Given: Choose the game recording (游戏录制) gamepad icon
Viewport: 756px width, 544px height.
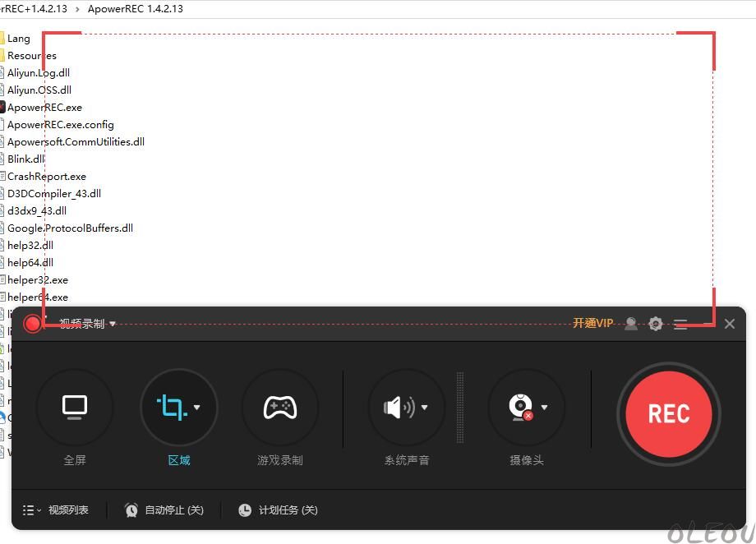Looking at the screenshot, I should (x=280, y=408).
